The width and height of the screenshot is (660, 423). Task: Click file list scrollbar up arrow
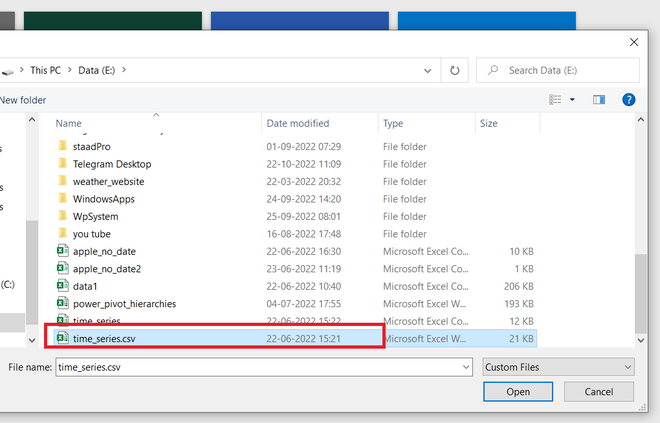click(x=641, y=120)
